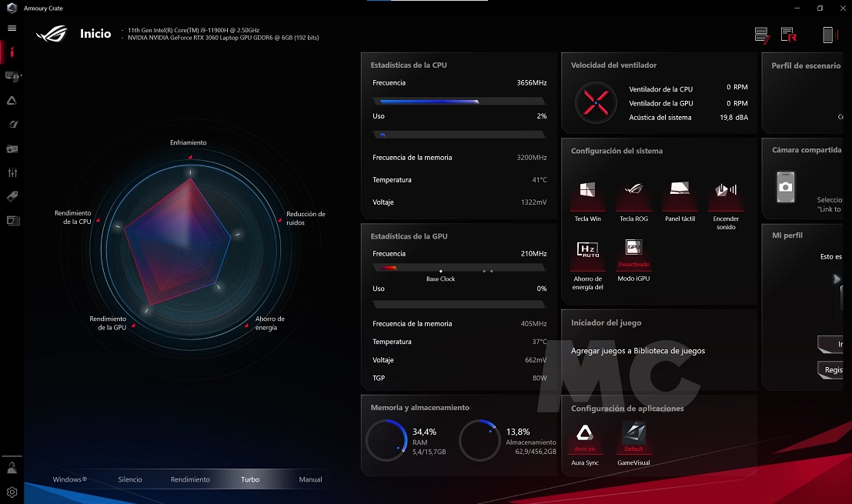The height and width of the screenshot is (504, 852).
Task: Open the keyboard devices section in sidebar
Action: (x=12, y=75)
